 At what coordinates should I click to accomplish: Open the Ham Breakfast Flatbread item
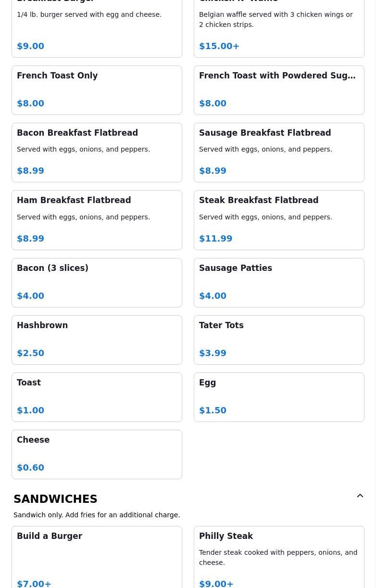point(97,220)
